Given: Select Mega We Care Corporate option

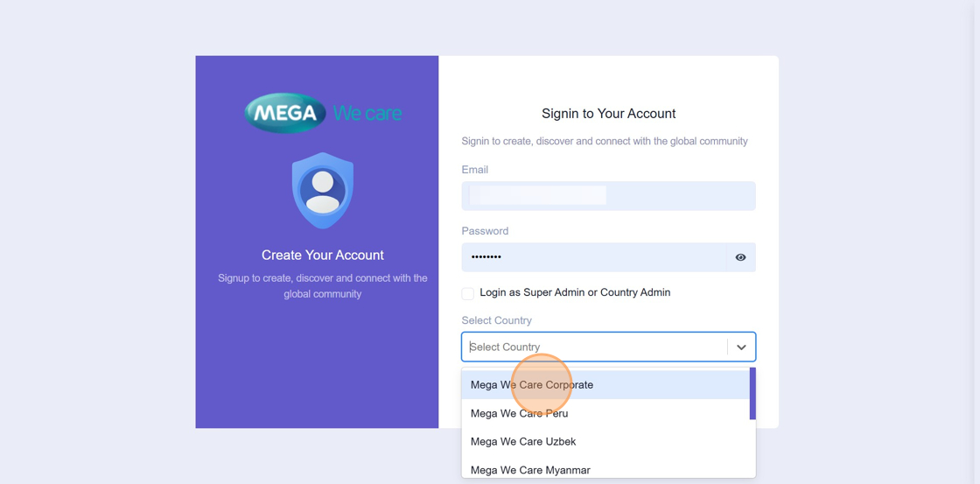Looking at the screenshot, I should pyautogui.click(x=532, y=385).
